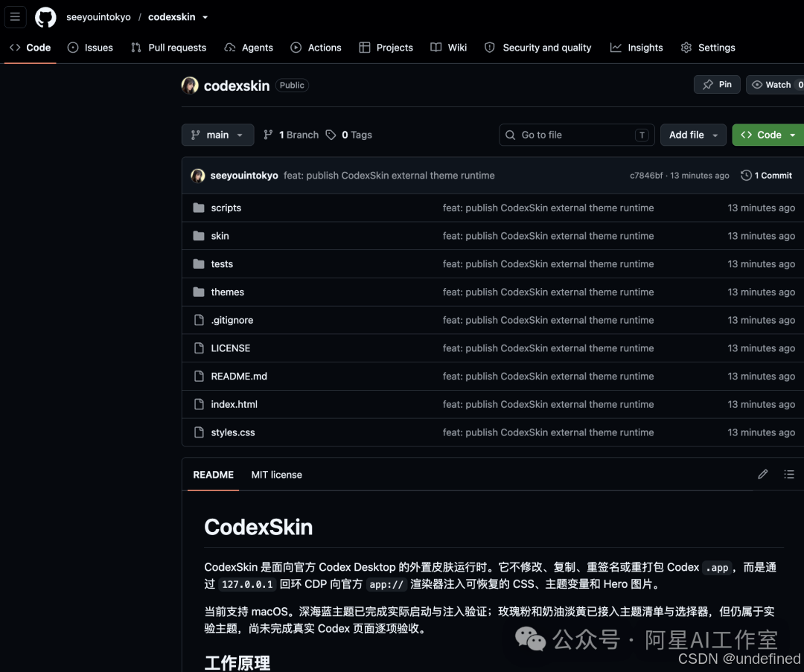Select the README tab

click(214, 475)
